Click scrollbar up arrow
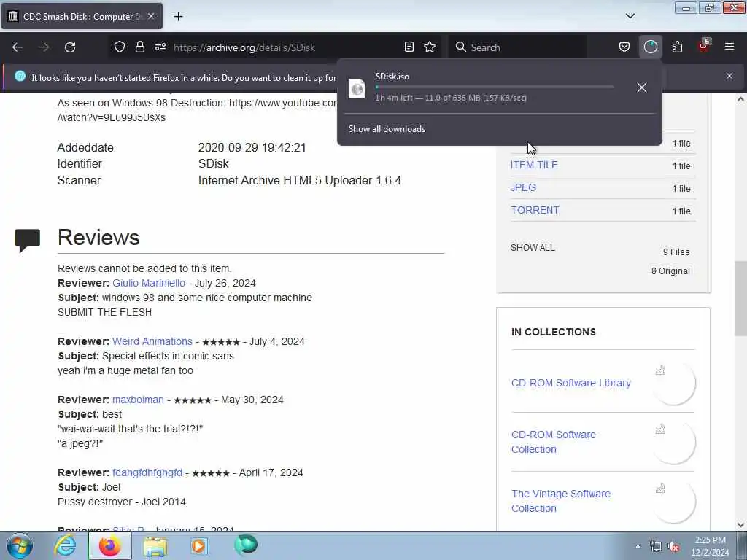This screenshot has width=747, height=560. click(740, 99)
